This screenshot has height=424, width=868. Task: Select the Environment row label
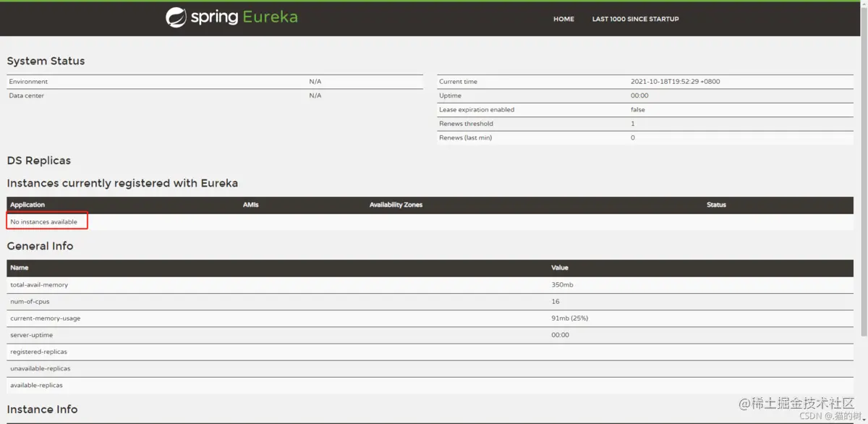click(x=28, y=82)
